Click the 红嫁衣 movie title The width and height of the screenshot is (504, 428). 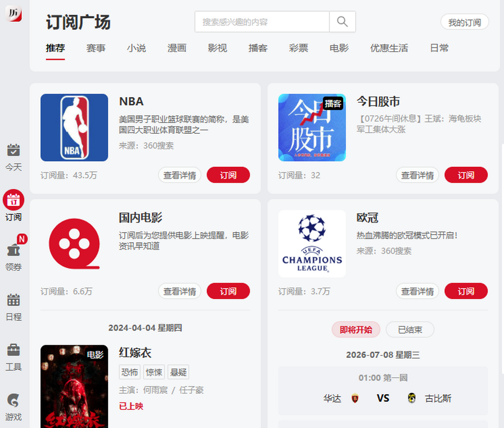[135, 353]
